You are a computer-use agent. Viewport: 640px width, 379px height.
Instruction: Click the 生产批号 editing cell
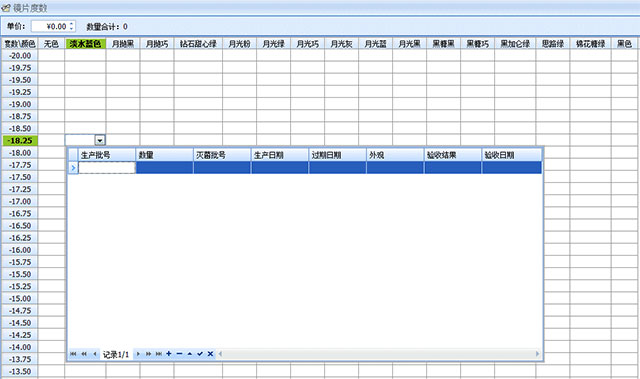pos(107,168)
